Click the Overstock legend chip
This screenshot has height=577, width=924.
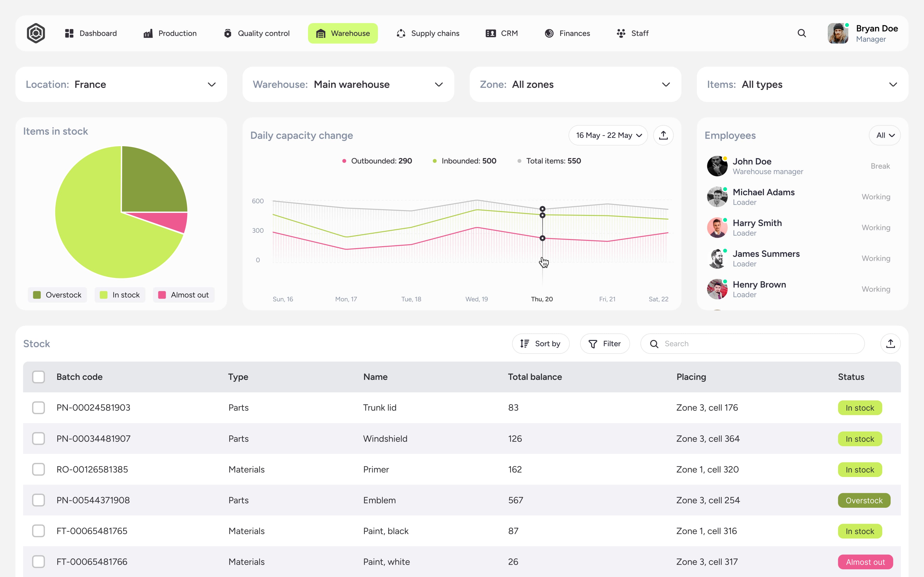57,295
